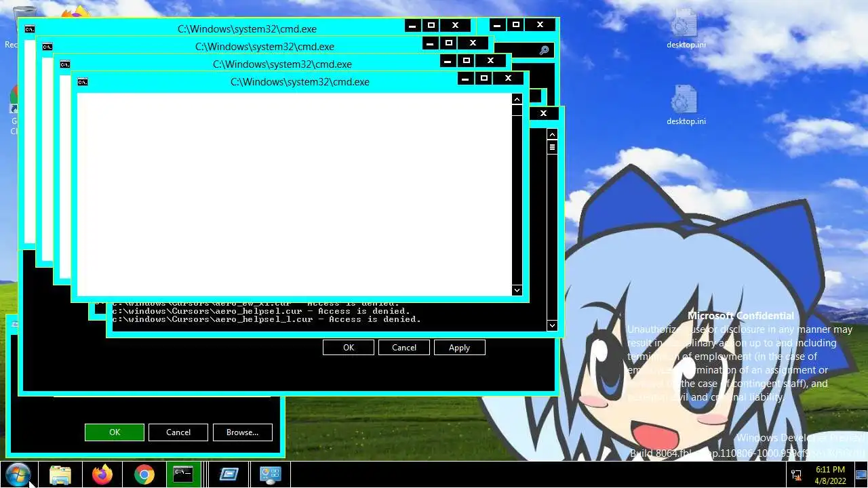
Task: Maximize the frontmost cmd.exe window
Action: point(484,79)
